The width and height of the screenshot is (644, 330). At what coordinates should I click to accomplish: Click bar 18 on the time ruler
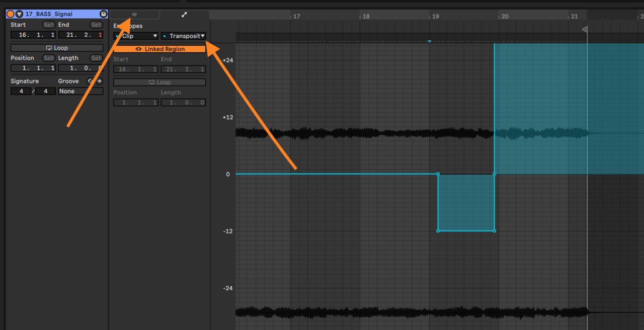[366, 16]
